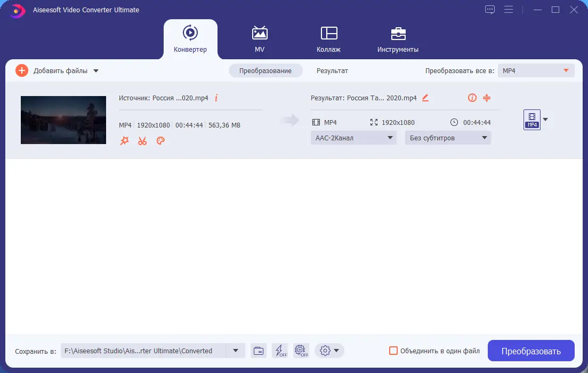Switch to the 'Инструменты' tab
This screenshot has width=588, height=373.
pos(398,39)
